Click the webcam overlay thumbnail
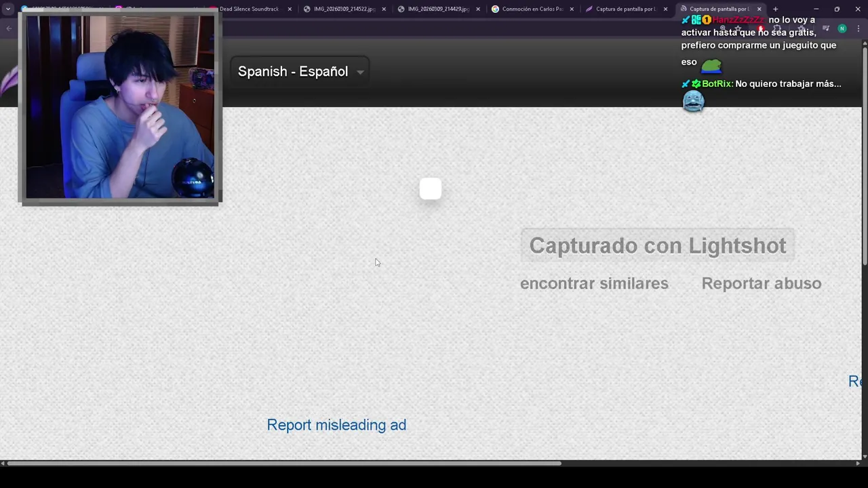 pyautogui.click(x=120, y=108)
